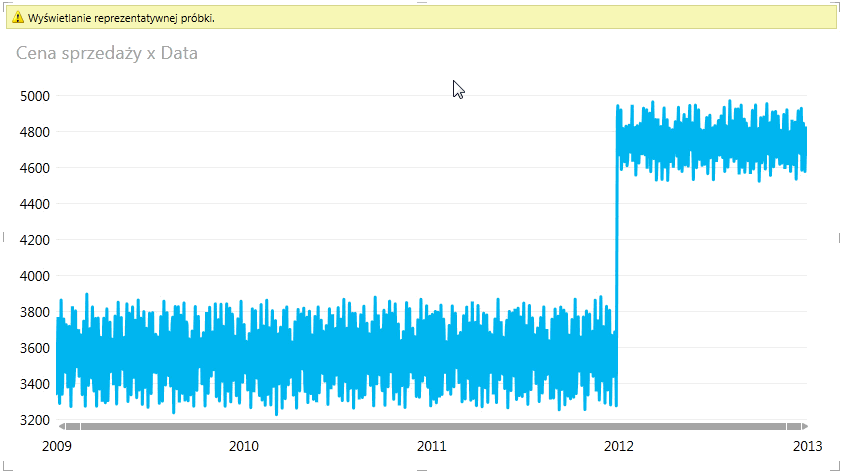
Task: Click the bottom-center resize handle of chart
Action: tap(423, 471)
